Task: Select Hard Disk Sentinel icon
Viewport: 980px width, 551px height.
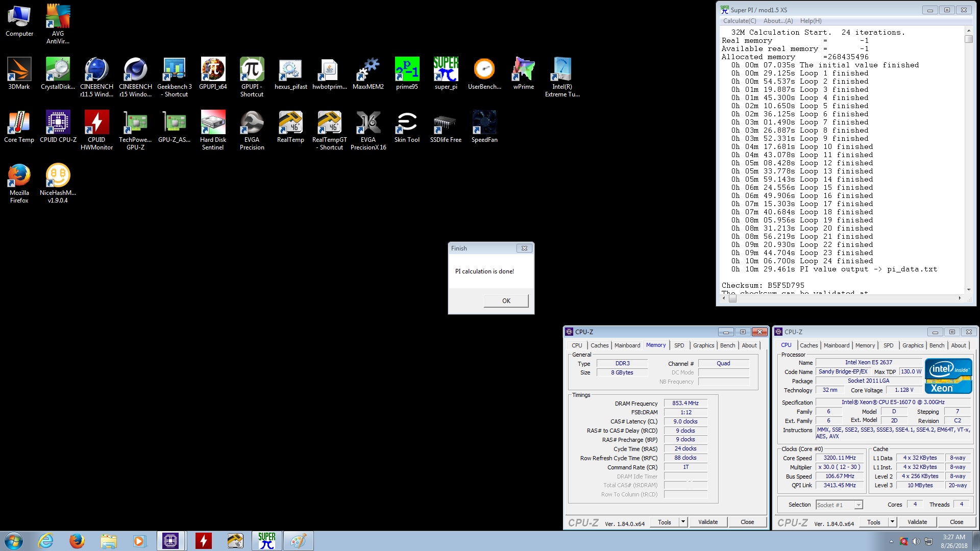Action: pos(213,131)
